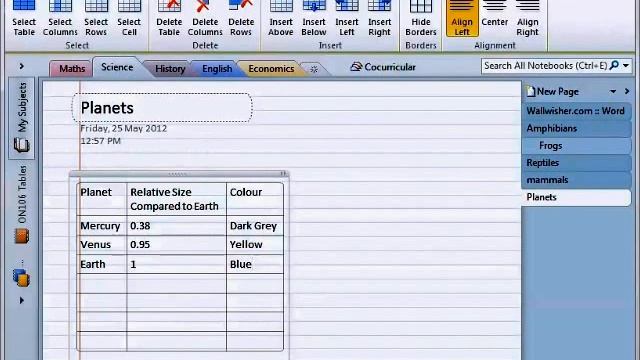Open the History section tab
Image resolution: width=640 pixels, height=360 pixels.
coord(170,69)
